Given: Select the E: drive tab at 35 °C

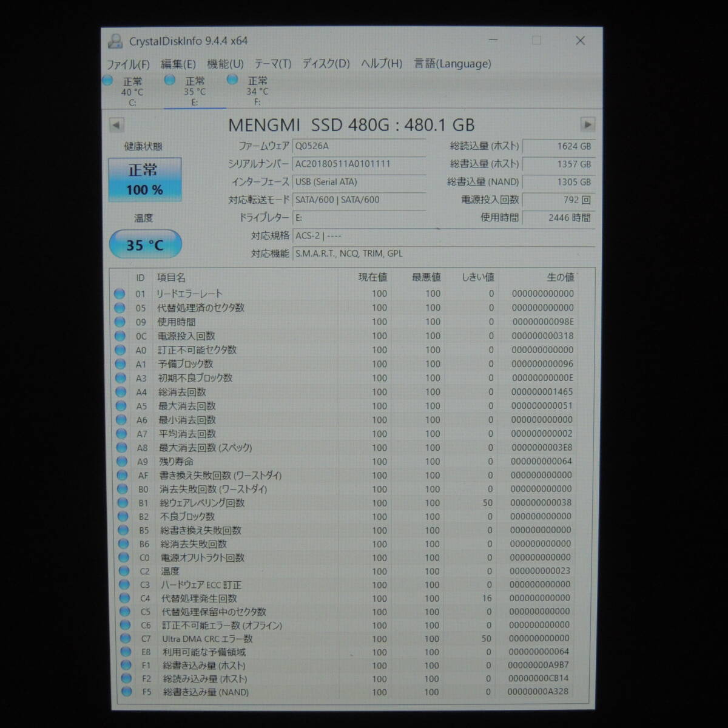Looking at the screenshot, I should (x=195, y=91).
